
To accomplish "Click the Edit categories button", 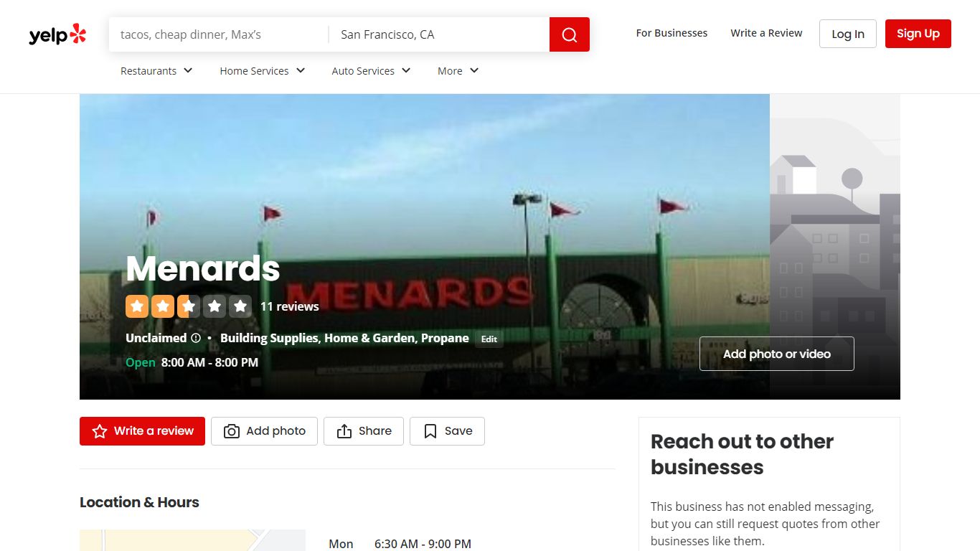I will (489, 339).
